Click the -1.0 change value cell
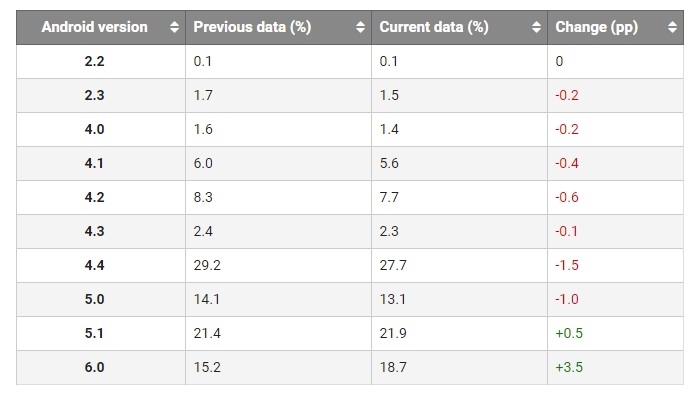 click(x=615, y=299)
